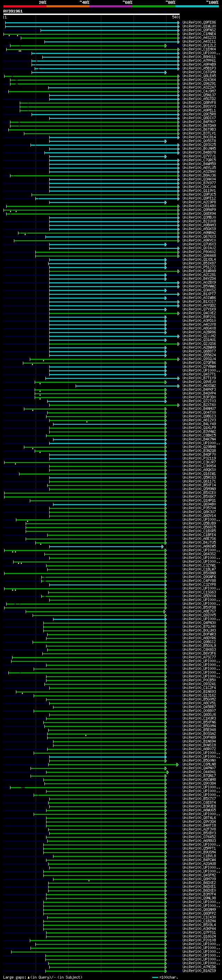The width and height of the screenshot is (222, 980).
Task: Select label UniRef100_B8HX11
Action: (x=199, y=57)
